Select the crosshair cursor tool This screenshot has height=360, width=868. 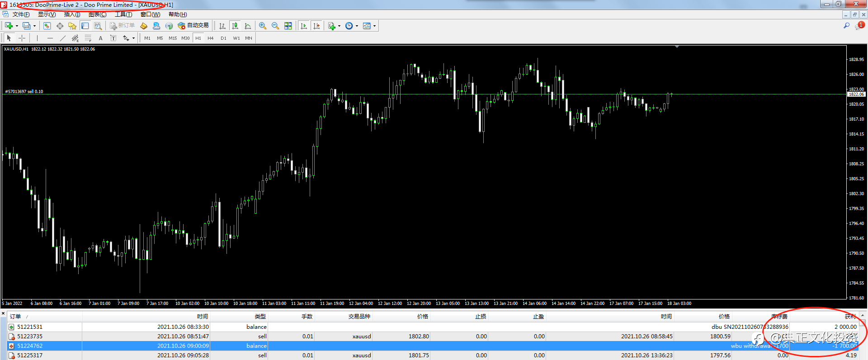coord(22,38)
